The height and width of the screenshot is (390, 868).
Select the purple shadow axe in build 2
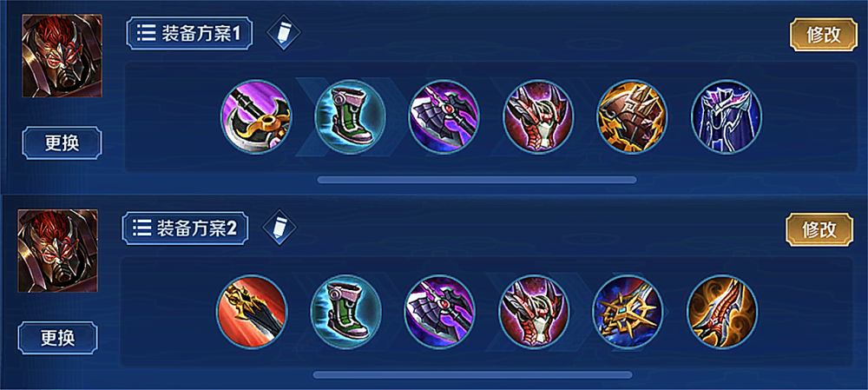click(440, 312)
